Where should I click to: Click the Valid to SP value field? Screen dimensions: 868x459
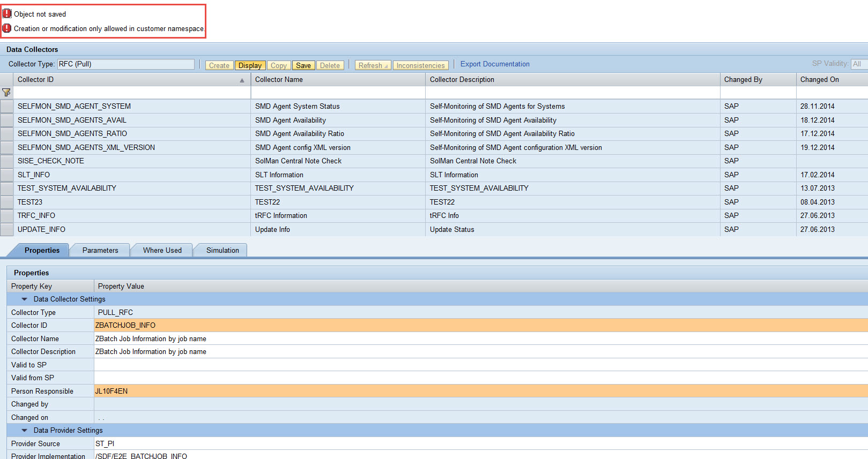point(481,365)
